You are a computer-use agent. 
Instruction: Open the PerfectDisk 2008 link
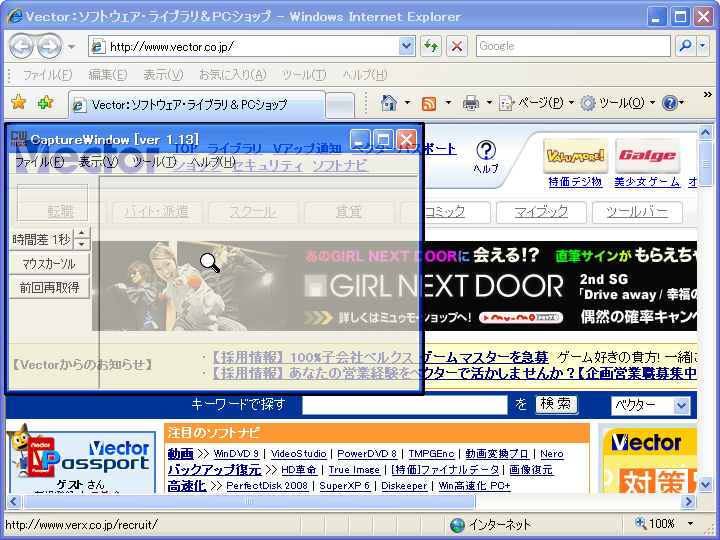(x=267, y=486)
